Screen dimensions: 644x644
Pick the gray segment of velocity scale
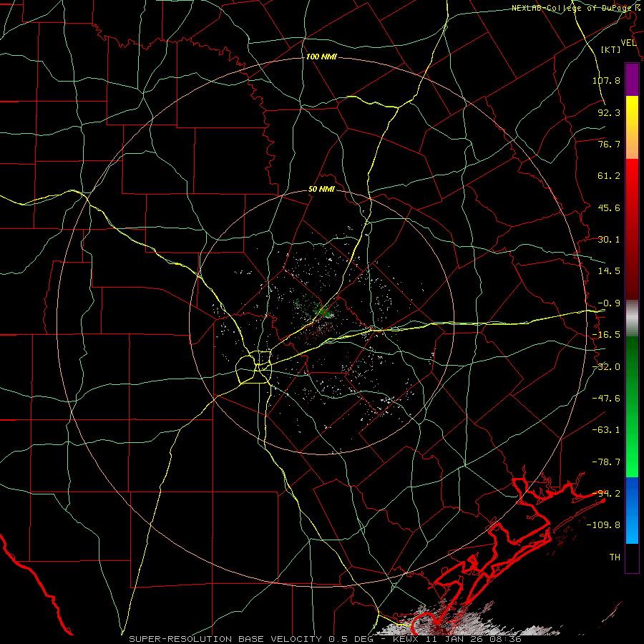click(x=632, y=318)
